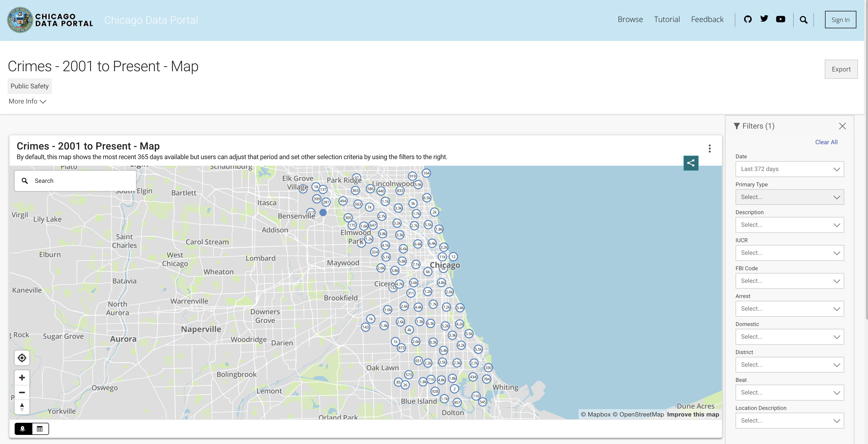Open the Browse menu item

click(x=630, y=19)
